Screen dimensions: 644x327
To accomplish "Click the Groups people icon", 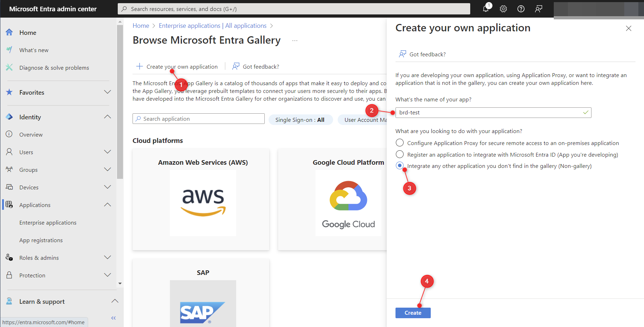I will click(x=9, y=169).
